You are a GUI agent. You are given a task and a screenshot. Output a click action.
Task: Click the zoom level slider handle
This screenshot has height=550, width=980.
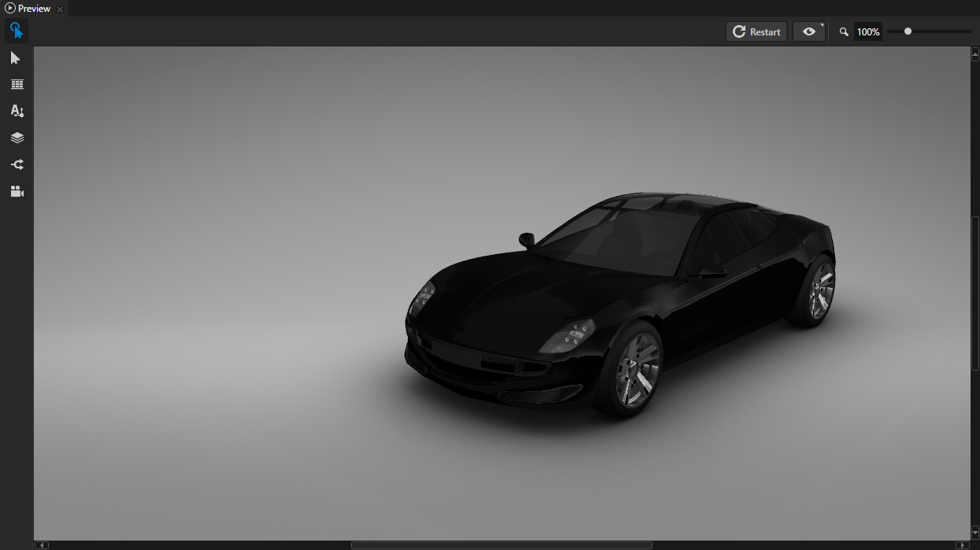tap(907, 31)
